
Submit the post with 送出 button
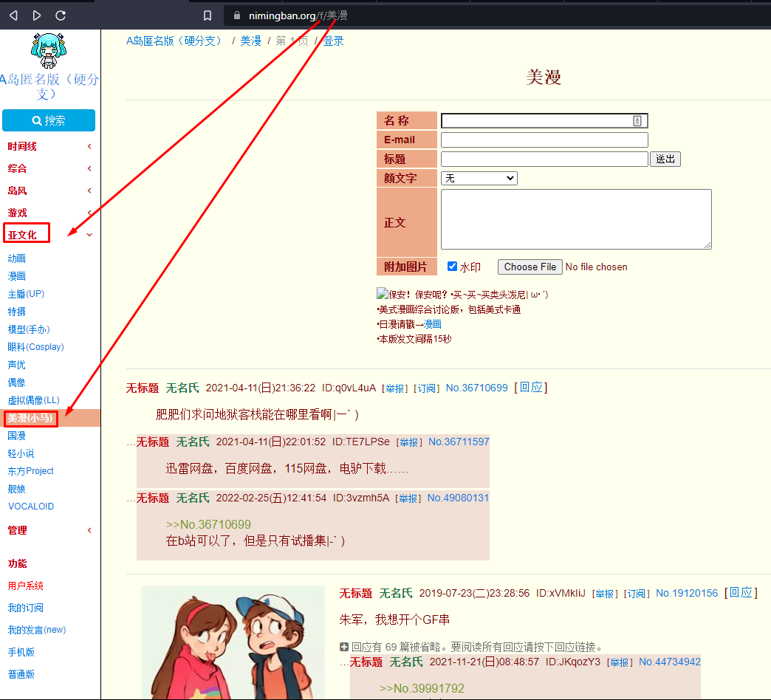[x=665, y=159]
